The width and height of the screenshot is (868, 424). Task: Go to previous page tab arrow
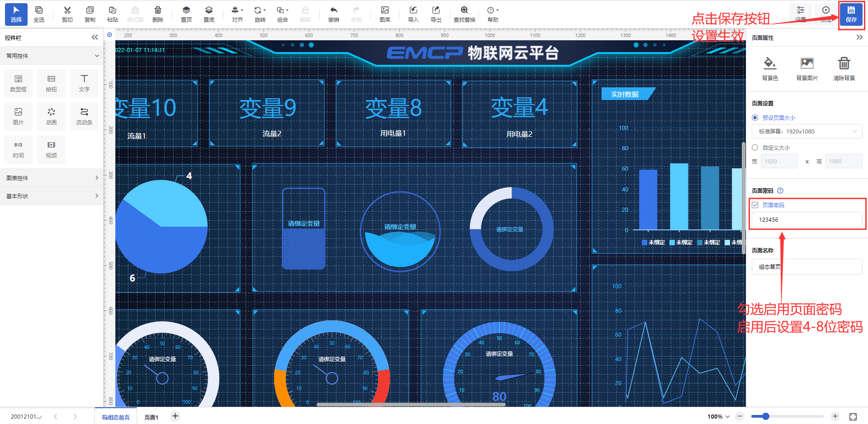click(x=56, y=416)
